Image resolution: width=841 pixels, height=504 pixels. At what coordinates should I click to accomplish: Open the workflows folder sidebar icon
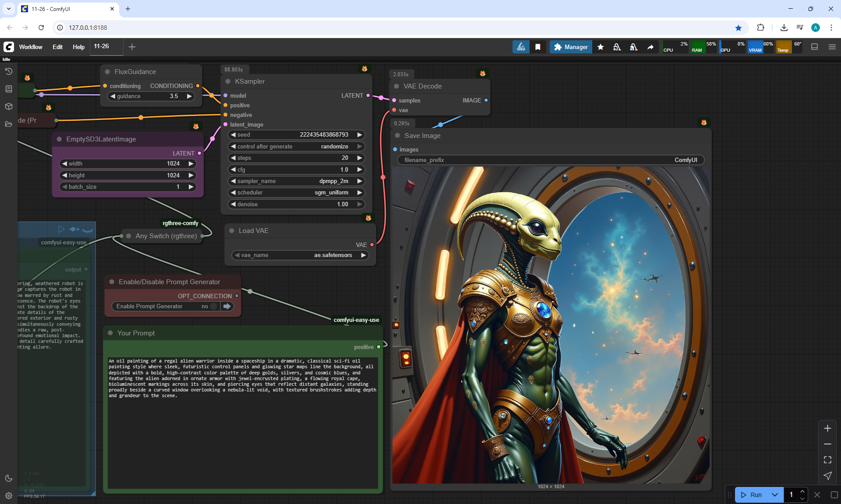coord(8,124)
